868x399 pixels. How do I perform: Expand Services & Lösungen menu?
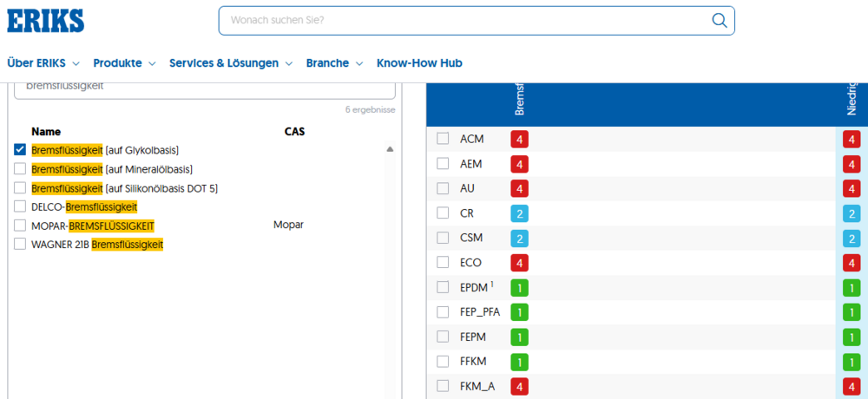(231, 63)
